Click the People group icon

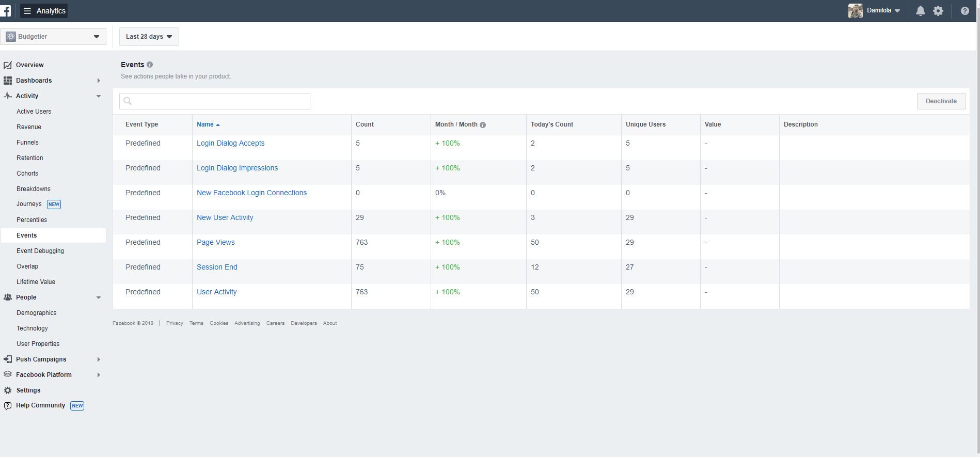pos(8,297)
